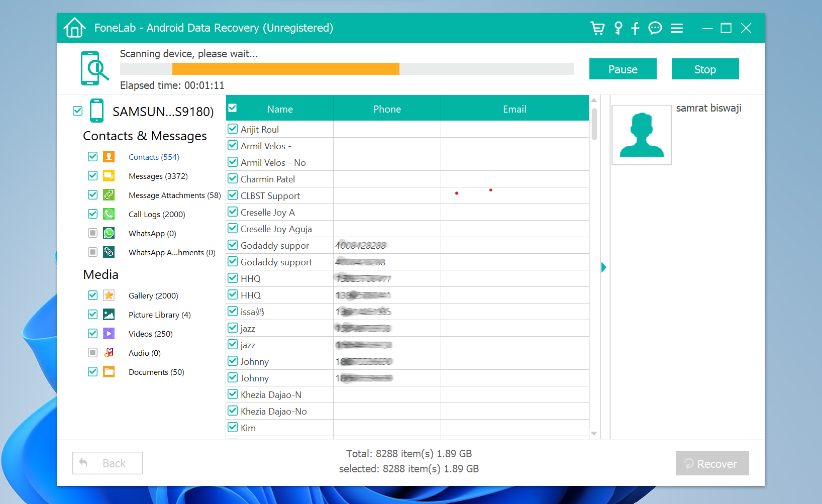
Task: Sort by the Name column header
Action: pos(280,109)
